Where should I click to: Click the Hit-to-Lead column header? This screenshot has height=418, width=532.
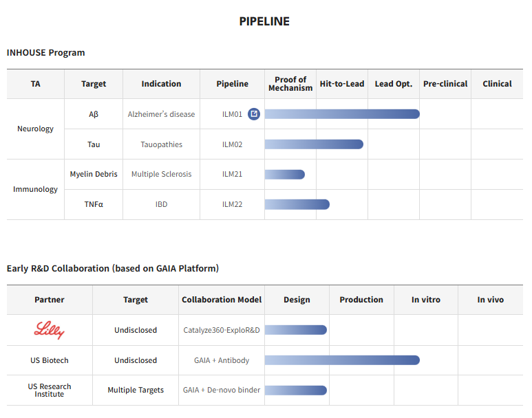342,84
